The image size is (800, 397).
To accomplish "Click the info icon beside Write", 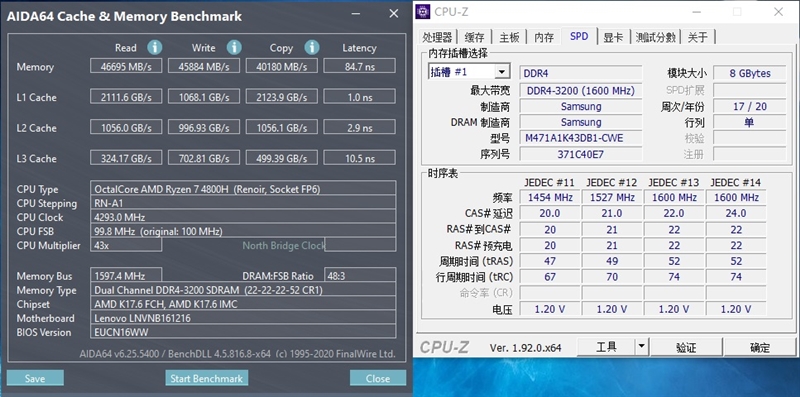I will [x=234, y=47].
